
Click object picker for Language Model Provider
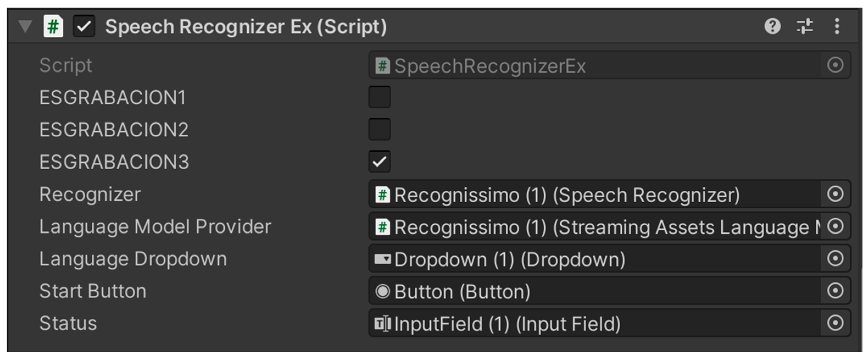835,226
